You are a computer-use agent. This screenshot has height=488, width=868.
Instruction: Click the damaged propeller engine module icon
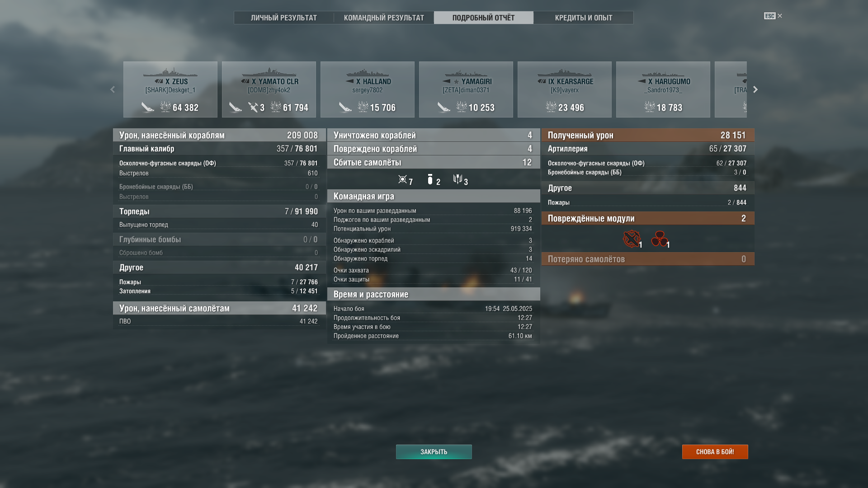click(x=660, y=239)
